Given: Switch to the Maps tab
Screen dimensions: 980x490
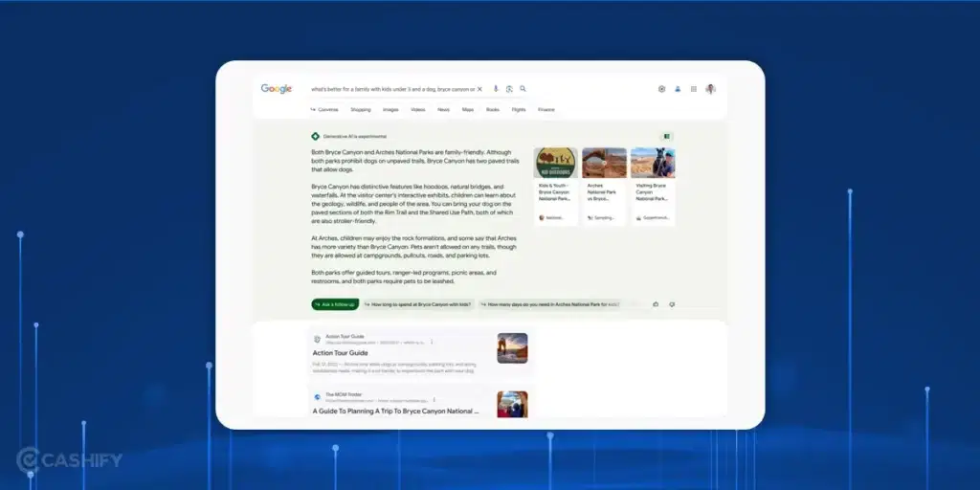Looking at the screenshot, I should click(x=467, y=109).
